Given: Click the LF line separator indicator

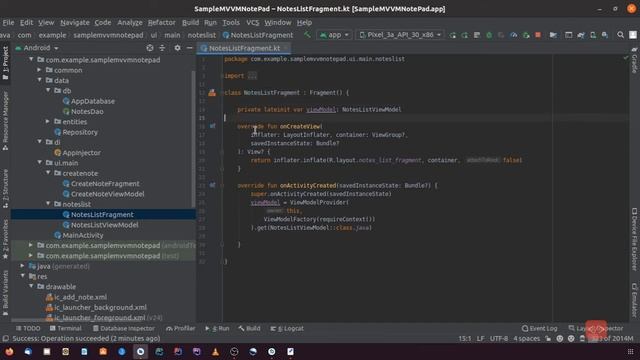Looking at the screenshot, I should 480,338.
